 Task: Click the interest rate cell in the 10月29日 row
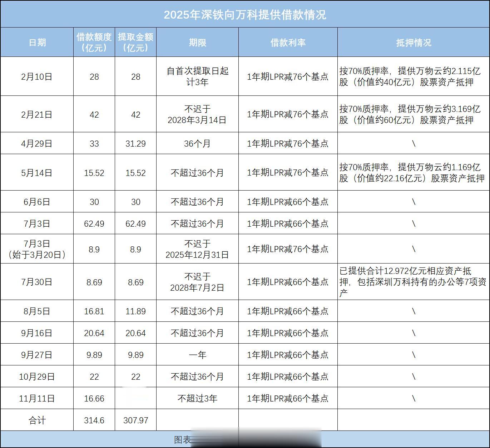click(x=288, y=376)
